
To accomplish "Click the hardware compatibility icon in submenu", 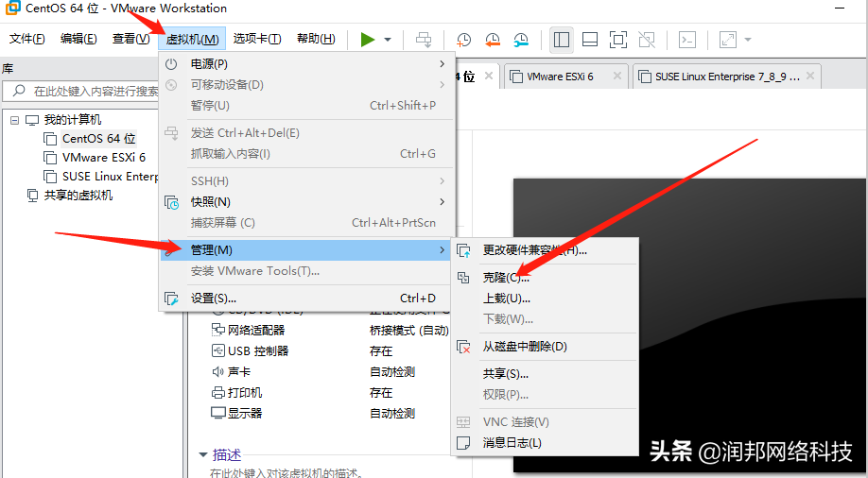I will (463, 250).
